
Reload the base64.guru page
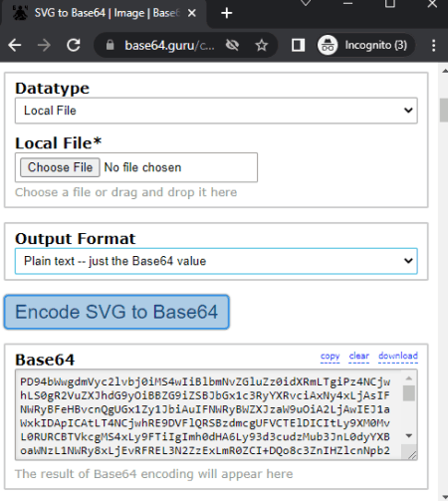click(x=74, y=45)
